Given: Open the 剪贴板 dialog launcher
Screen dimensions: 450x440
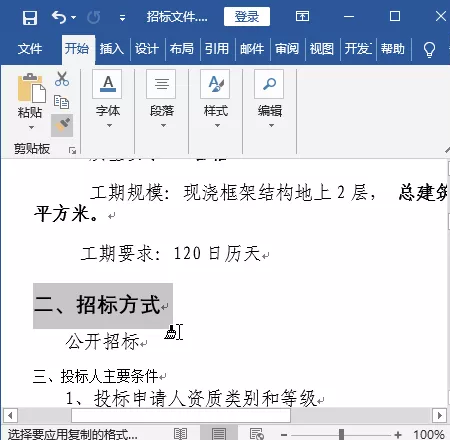Looking at the screenshot, I should coord(72,150).
